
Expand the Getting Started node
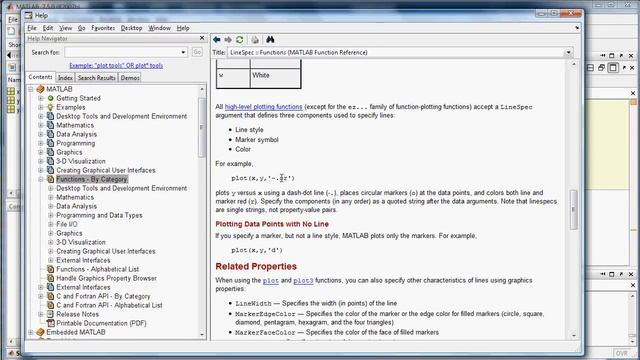pyautogui.click(x=41, y=98)
